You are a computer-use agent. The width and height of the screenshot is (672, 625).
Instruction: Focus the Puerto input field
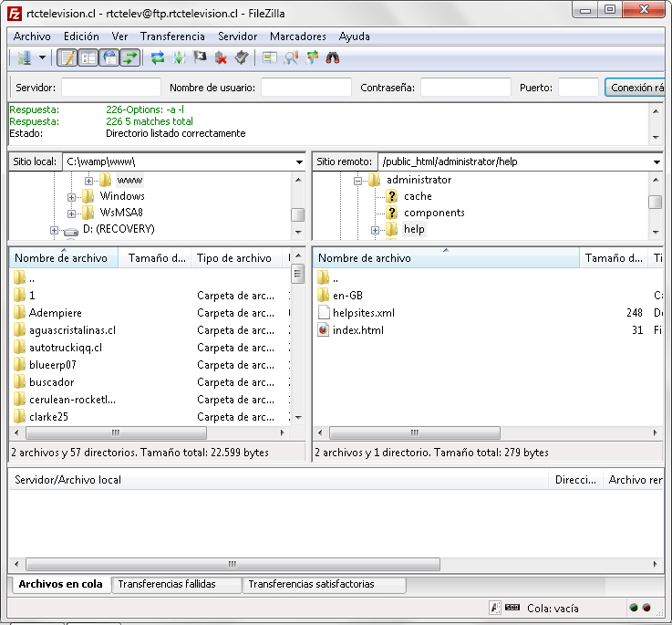[x=578, y=88]
